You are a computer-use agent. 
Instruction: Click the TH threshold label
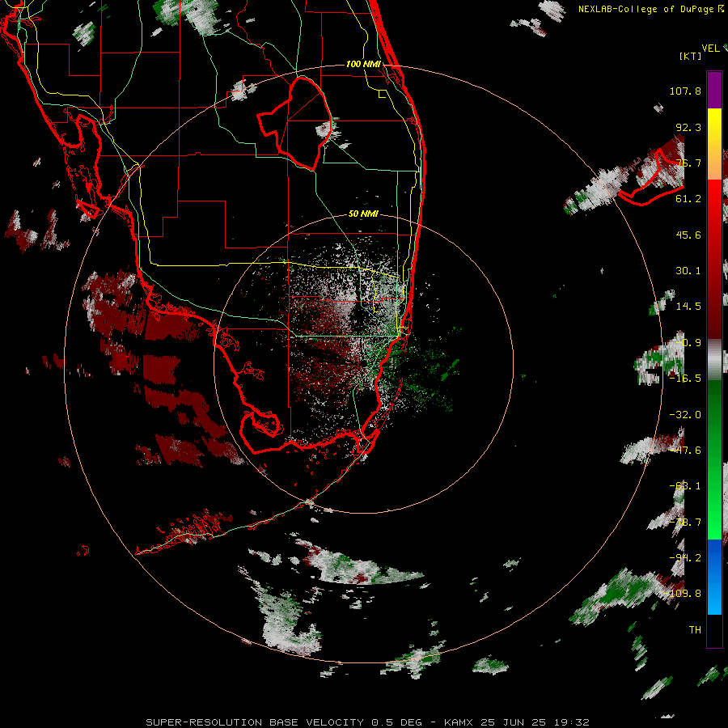coord(695,630)
